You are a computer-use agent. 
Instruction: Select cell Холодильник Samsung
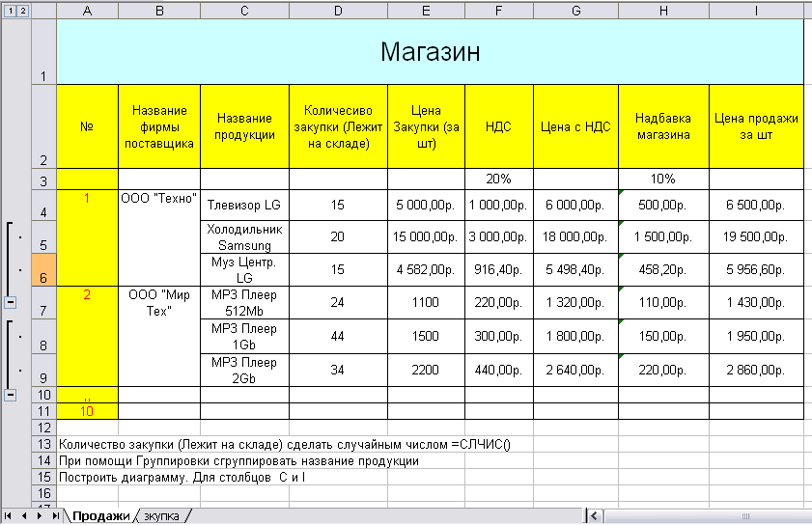(244, 237)
